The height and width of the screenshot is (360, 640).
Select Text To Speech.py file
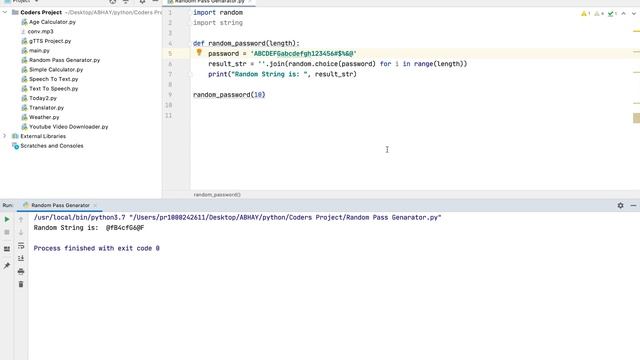pyautogui.click(x=53, y=89)
